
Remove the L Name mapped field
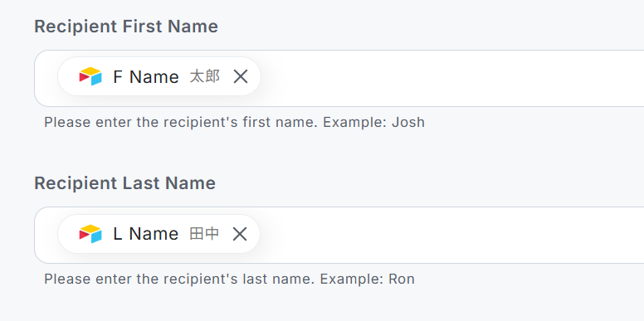[x=240, y=234]
